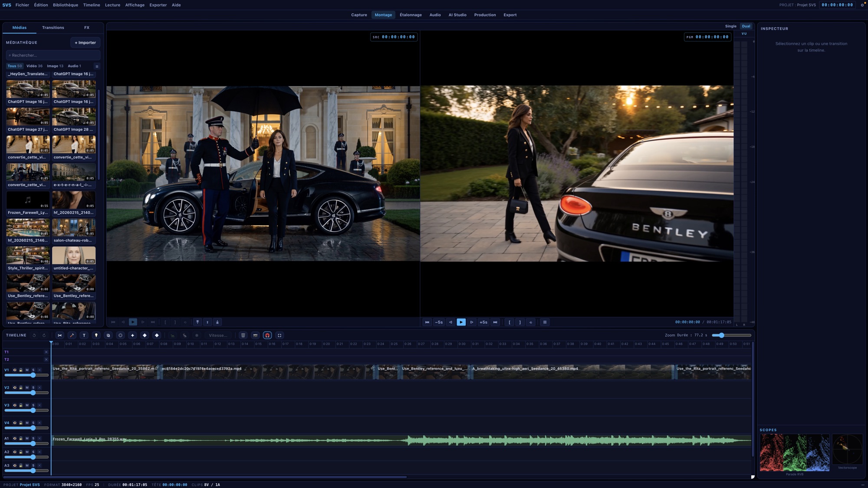Open the FX tab in media panel
The image size is (868, 488).
(x=87, y=28)
